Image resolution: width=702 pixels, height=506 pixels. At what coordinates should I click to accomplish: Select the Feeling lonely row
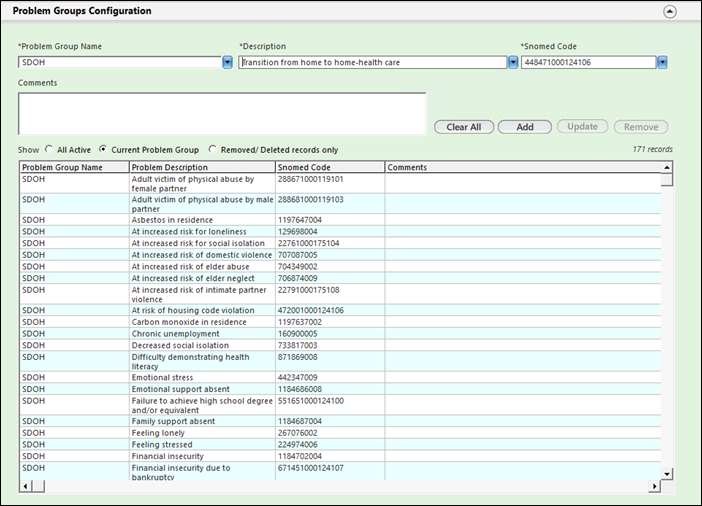(x=340, y=433)
